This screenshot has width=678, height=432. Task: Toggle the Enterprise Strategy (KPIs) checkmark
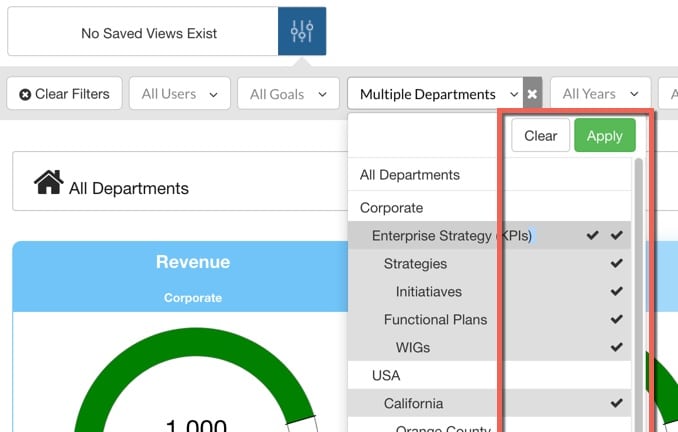(616, 236)
